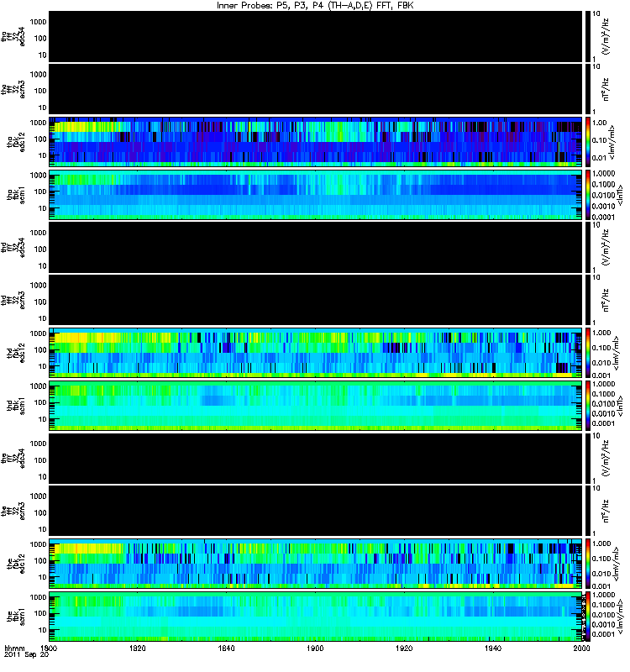Click the 'the fbk edc12' y-axis title

[x=16, y=564]
